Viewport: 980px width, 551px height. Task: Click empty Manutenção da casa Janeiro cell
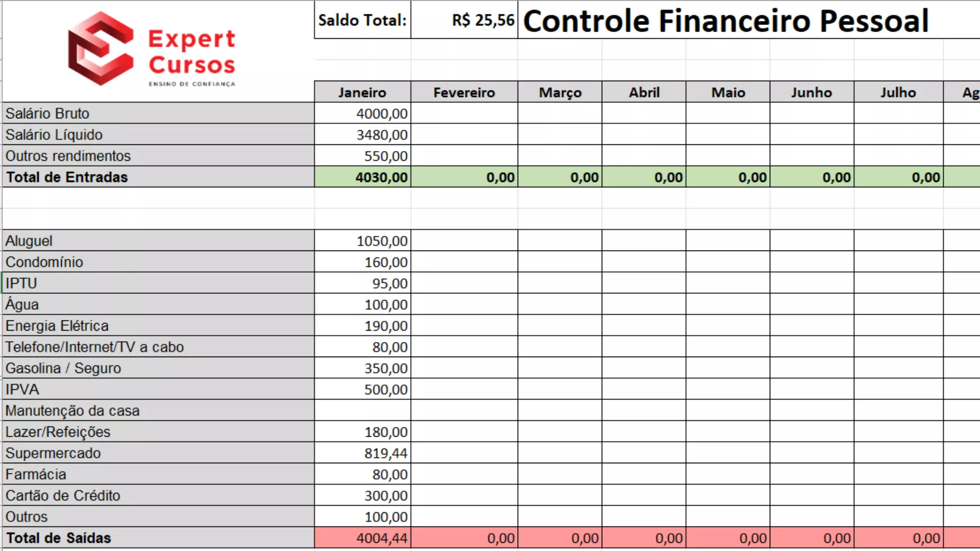pyautogui.click(x=362, y=411)
